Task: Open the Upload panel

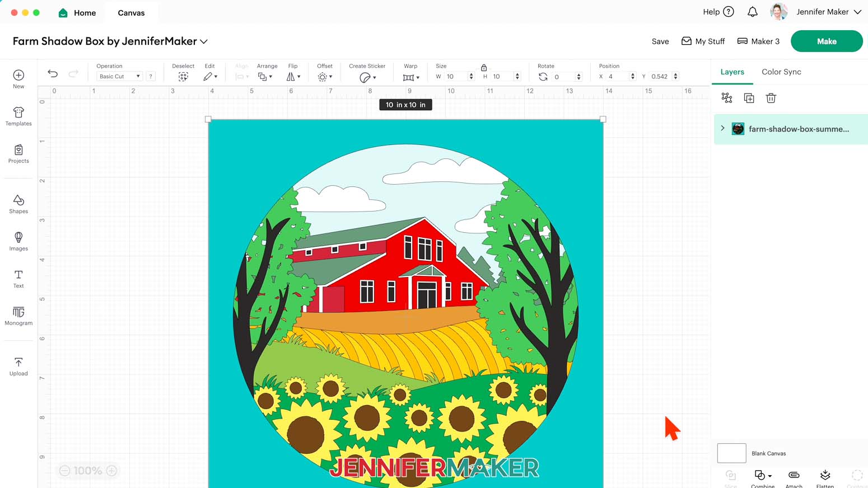Action: tap(18, 367)
